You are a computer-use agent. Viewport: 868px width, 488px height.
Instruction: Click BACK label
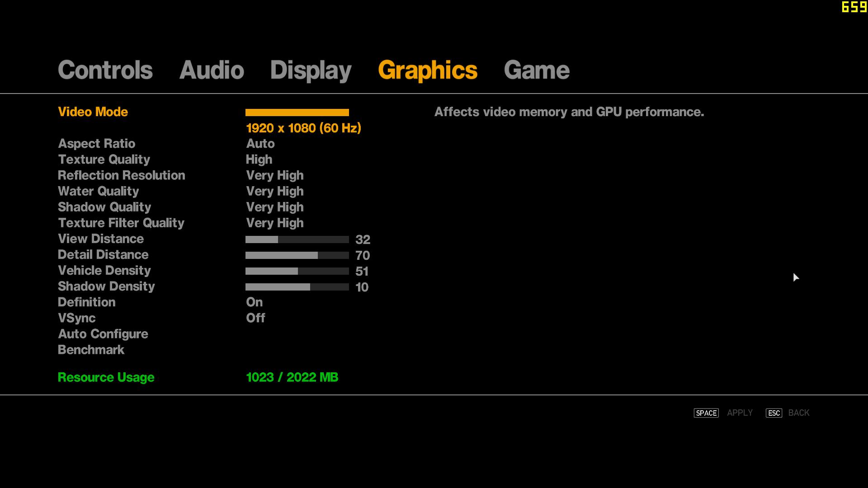tap(799, 413)
